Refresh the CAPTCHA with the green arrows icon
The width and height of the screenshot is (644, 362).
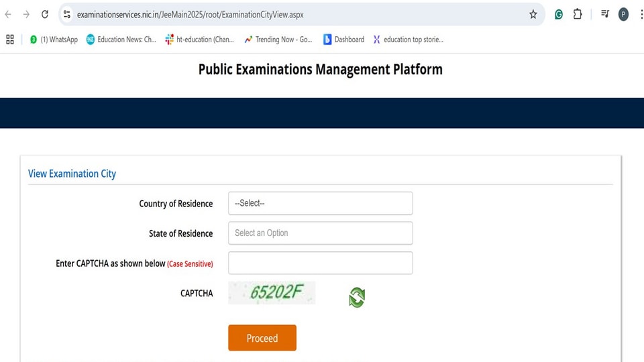pos(357,297)
